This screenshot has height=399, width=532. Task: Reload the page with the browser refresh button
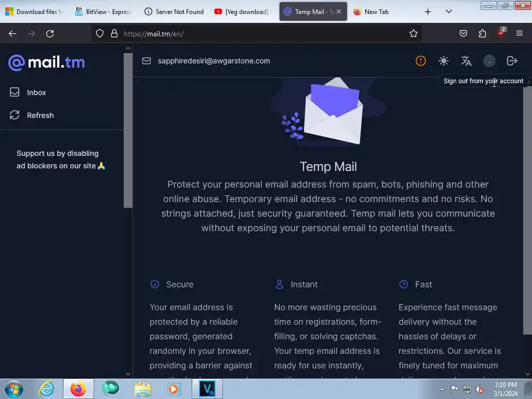[x=50, y=34]
